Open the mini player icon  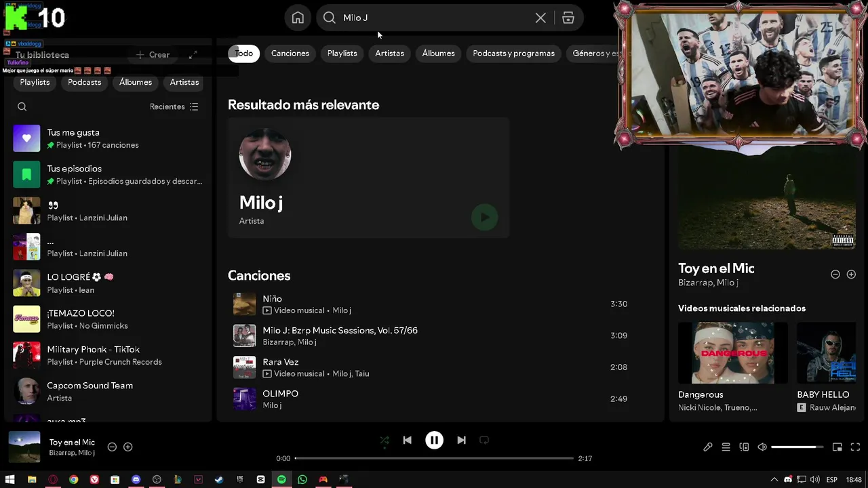pyautogui.click(x=837, y=447)
